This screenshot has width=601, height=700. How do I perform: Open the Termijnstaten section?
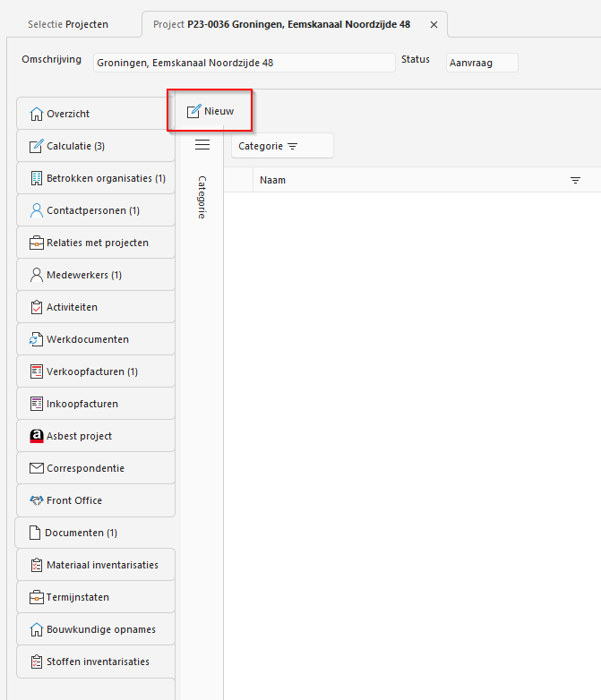pos(96,597)
